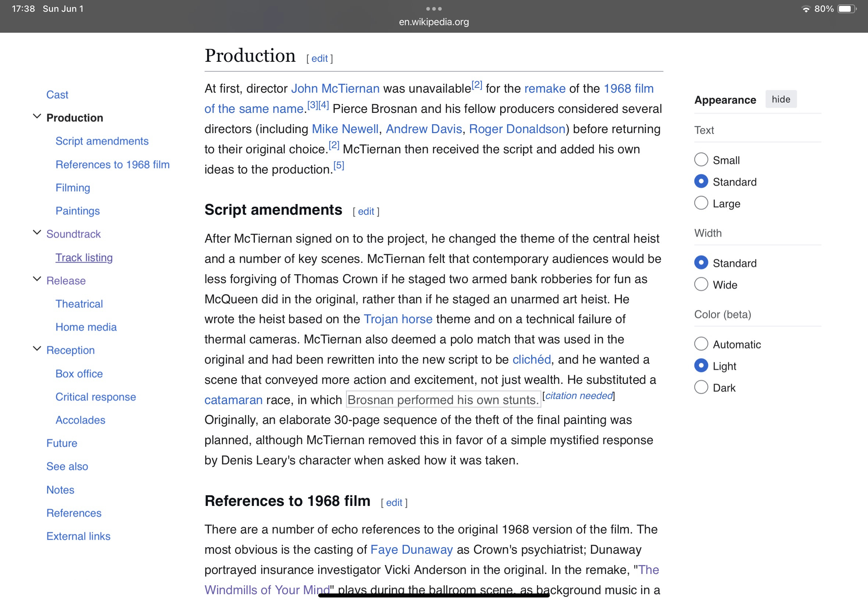The height and width of the screenshot is (603, 868).
Task: Tap the three-dot multitasking icon
Action: point(433,9)
